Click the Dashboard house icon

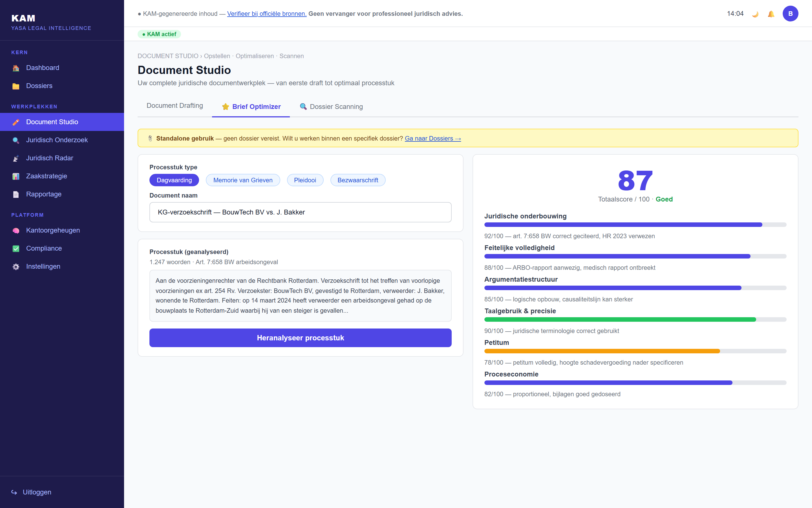click(16, 68)
